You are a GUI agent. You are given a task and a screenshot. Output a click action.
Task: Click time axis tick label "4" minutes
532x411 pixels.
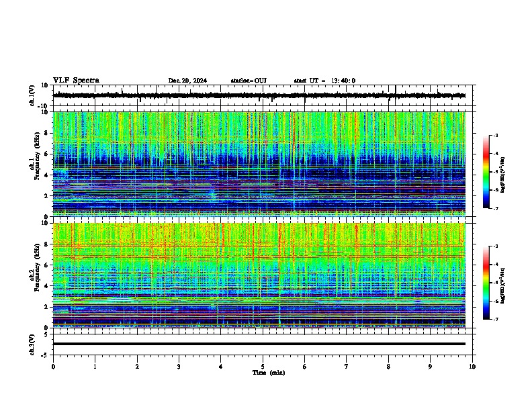tap(221, 367)
